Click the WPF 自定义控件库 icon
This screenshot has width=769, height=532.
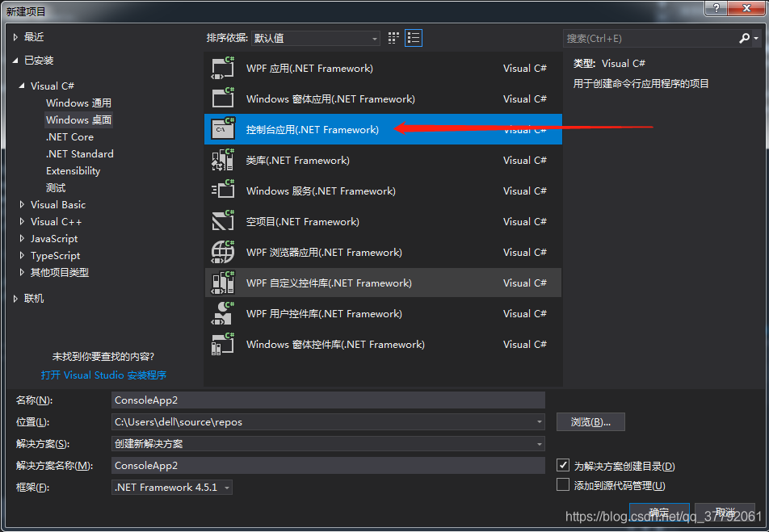pos(223,283)
